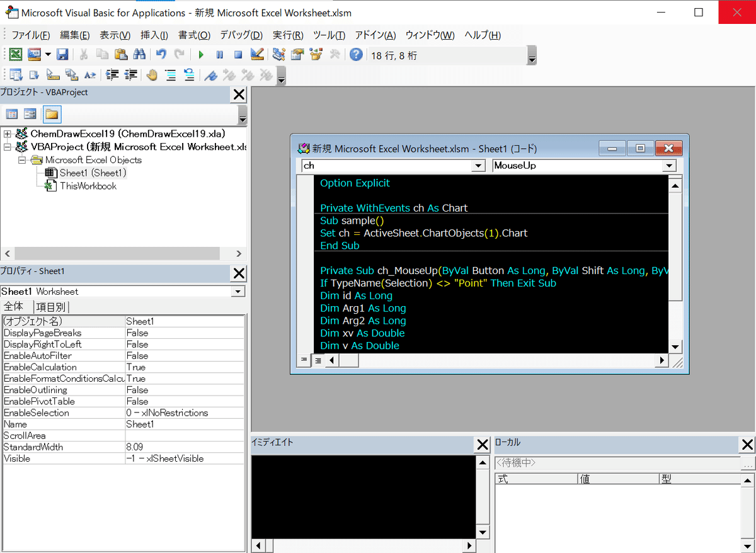
Task: Close the ローカル window
Action: click(x=747, y=445)
